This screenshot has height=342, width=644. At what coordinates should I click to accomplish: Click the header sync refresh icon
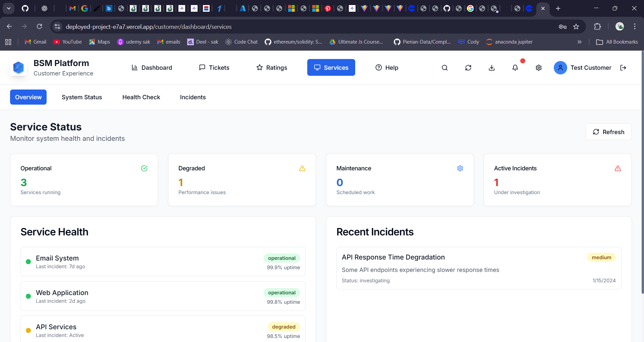click(468, 68)
